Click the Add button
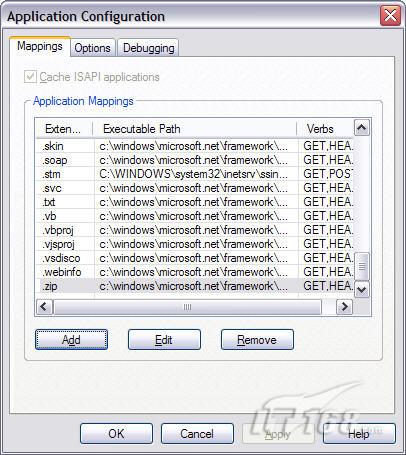The width and height of the screenshot is (406, 455). [x=71, y=340]
